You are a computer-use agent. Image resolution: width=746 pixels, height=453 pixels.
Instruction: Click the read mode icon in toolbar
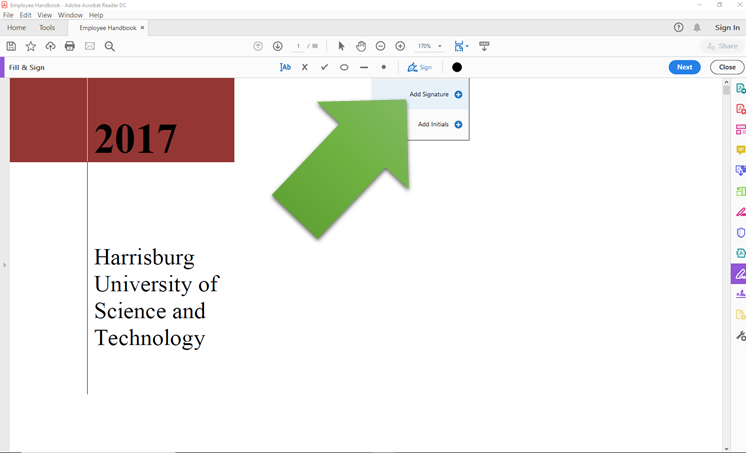(x=484, y=46)
